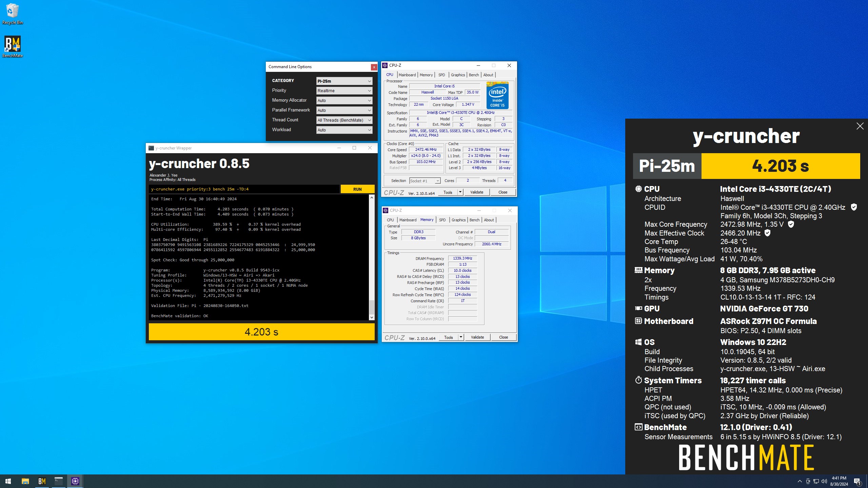This screenshot has width=868, height=488.
Task: Open the Priority dropdown set to Realtime
Action: click(x=344, y=91)
